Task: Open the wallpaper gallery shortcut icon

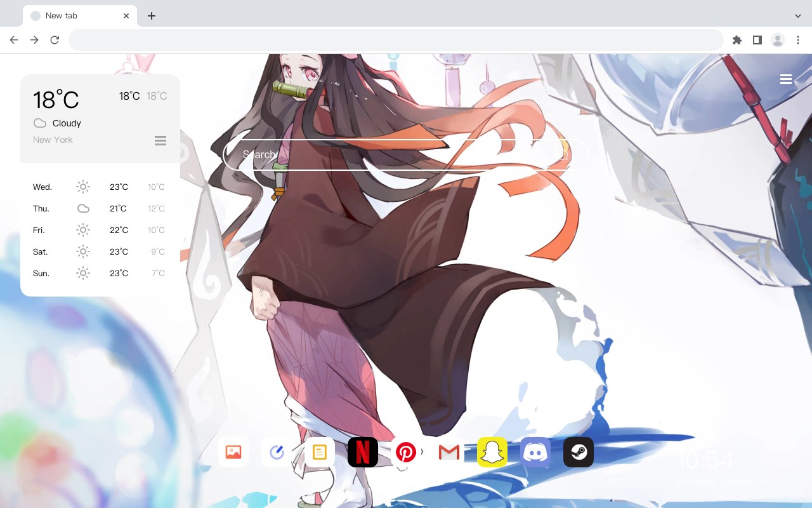Action: [233, 452]
